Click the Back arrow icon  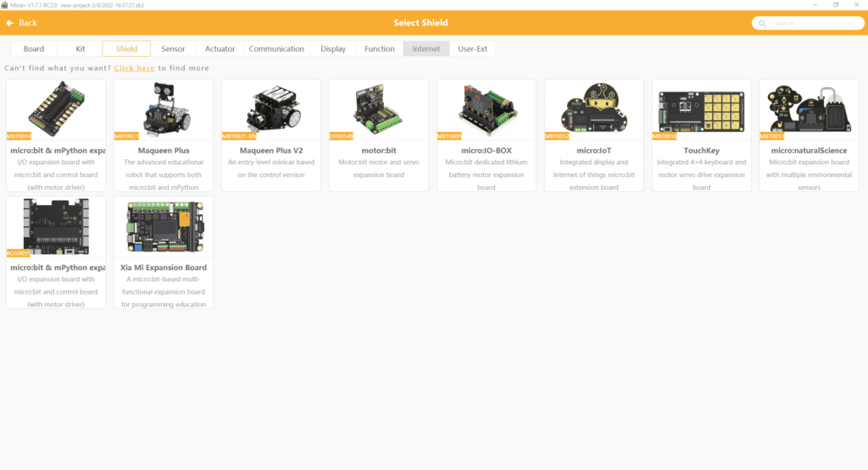(10, 23)
